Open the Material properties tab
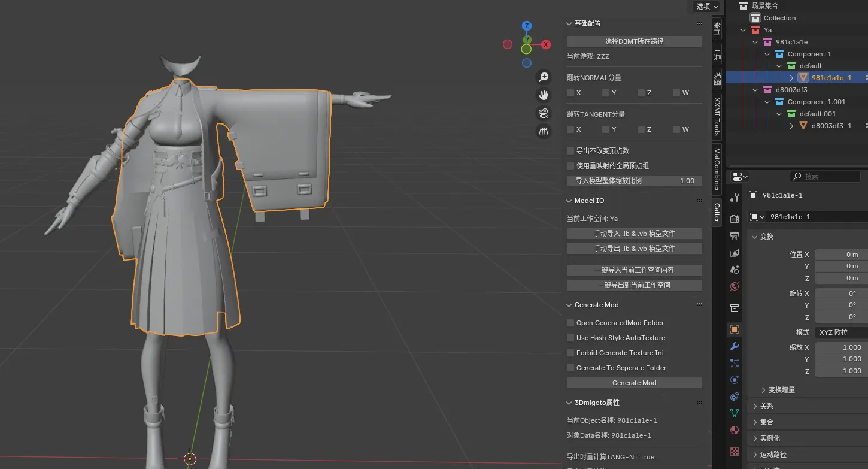The image size is (868, 469). coord(735,430)
